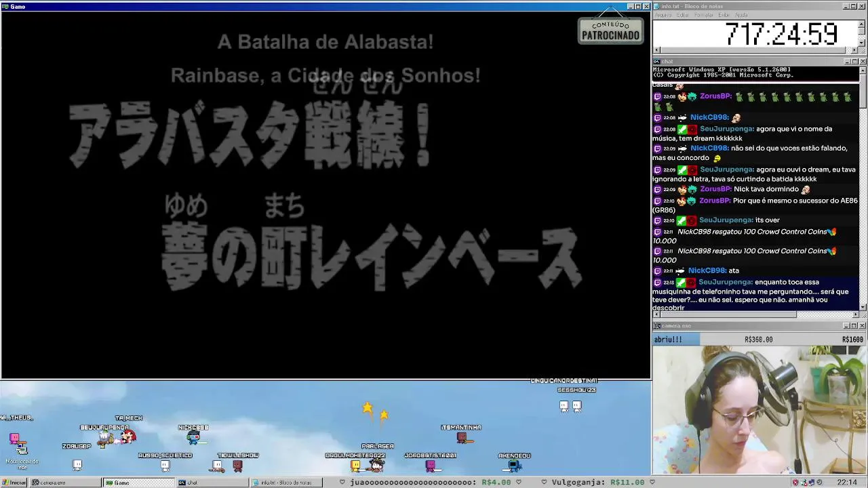Select the Game taskbar button
Image resolution: width=868 pixels, height=488 pixels.
[139, 483]
